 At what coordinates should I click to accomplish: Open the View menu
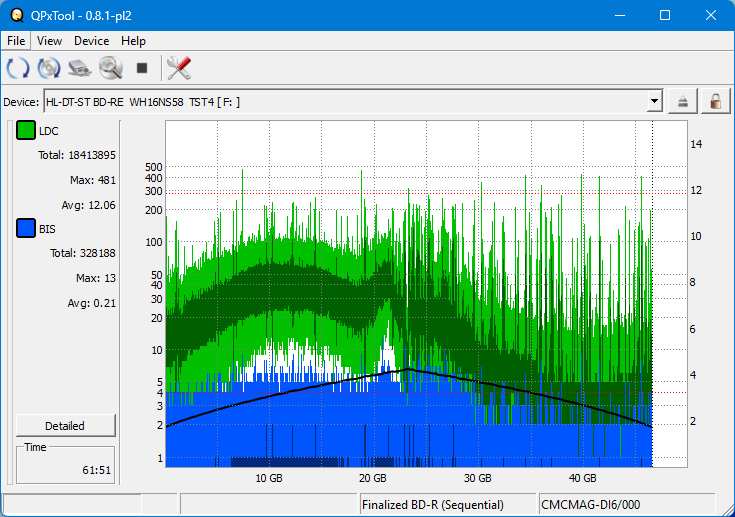(49, 41)
